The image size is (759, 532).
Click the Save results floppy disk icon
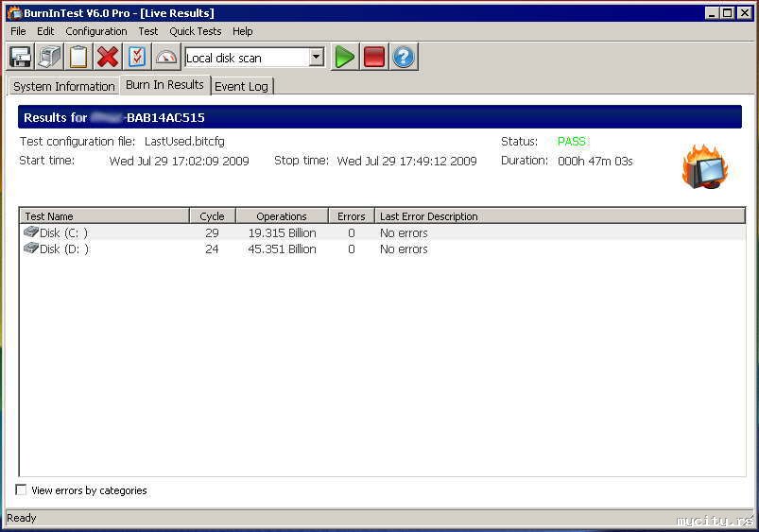(20, 57)
